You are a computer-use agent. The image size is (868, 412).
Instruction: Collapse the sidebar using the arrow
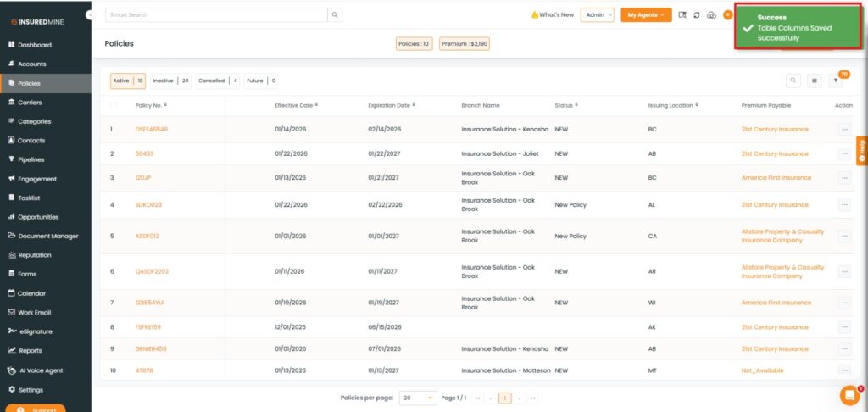tap(90, 15)
